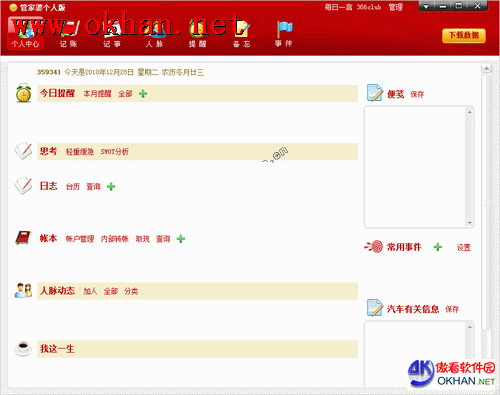
Task: Click the coffee cup icon beside 我这一生
Action: pos(23,349)
